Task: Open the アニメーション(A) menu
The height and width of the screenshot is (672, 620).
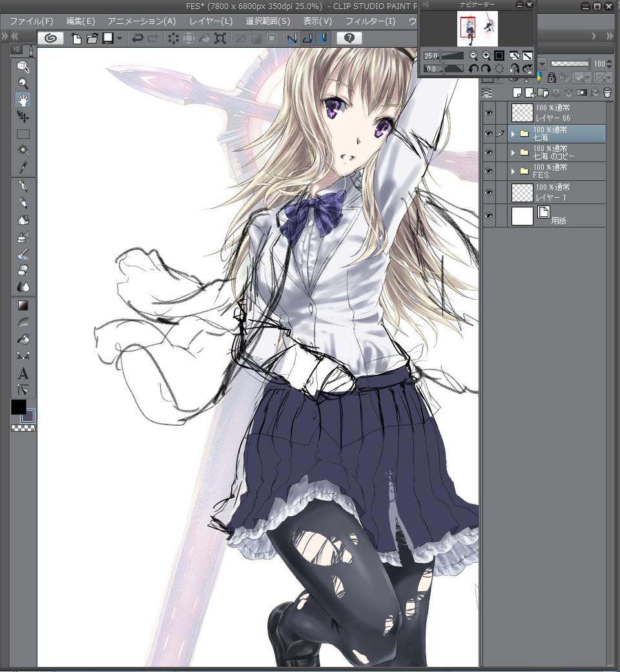Action: tap(142, 21)
